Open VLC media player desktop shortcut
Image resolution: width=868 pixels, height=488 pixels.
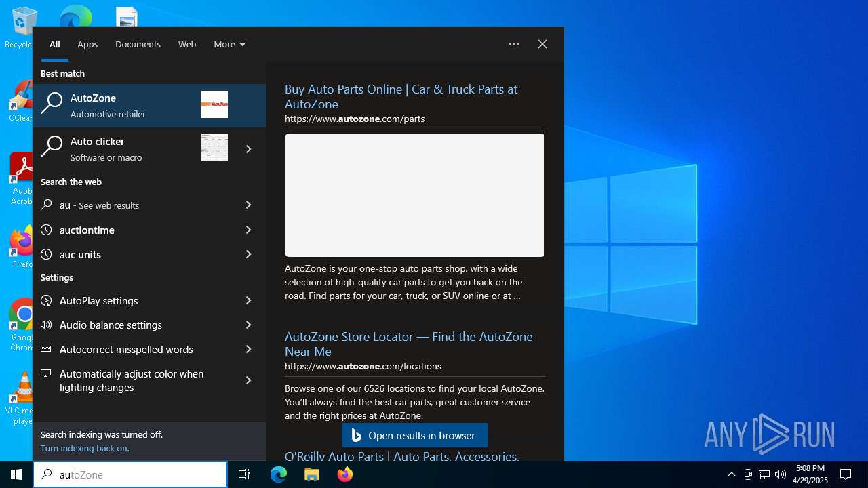pos(20,399)
